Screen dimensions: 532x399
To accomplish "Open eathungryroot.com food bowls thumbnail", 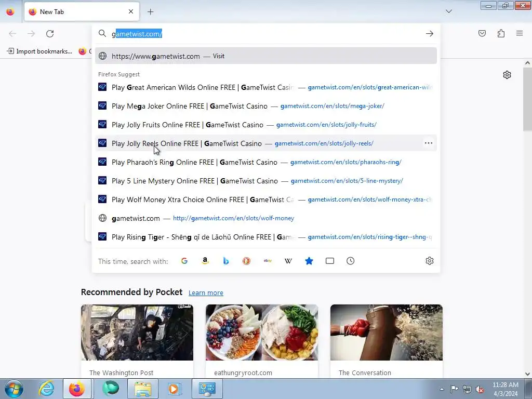I will pos(262,332).
